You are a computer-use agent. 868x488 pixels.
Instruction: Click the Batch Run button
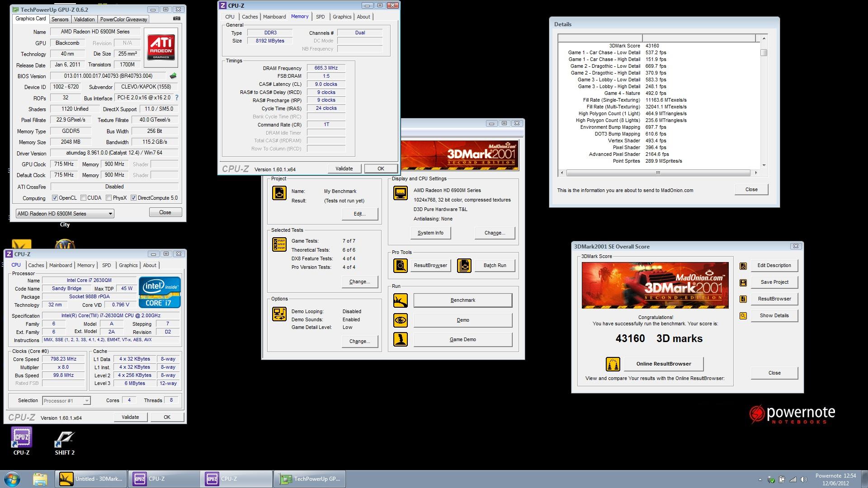click(x=495, y=265)
